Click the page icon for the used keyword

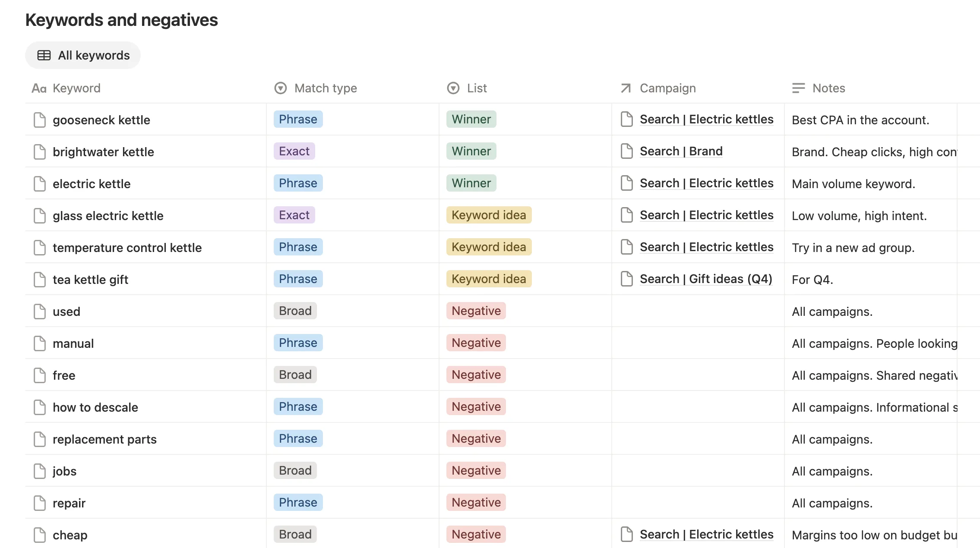click(40, 312)
